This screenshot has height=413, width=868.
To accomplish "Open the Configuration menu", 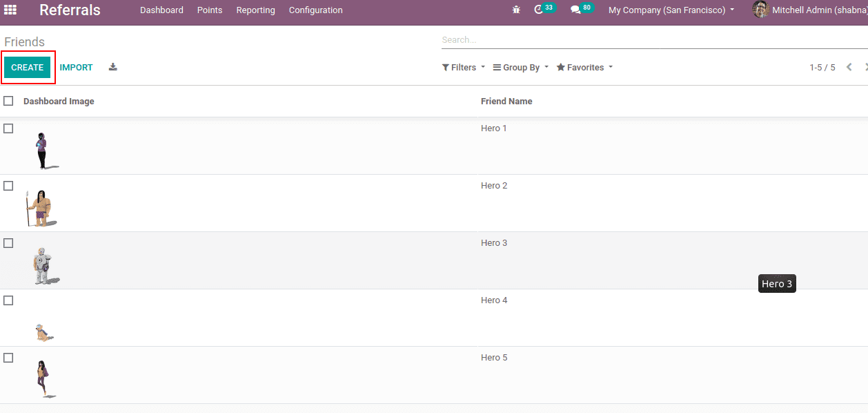I will [x=315, y=10].
